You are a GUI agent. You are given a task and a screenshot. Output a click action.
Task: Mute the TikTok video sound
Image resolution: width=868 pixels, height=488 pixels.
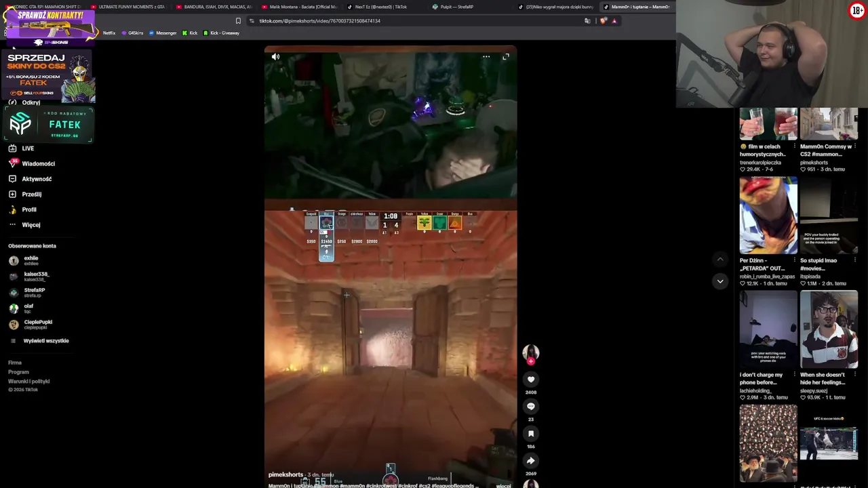point(275,57)
